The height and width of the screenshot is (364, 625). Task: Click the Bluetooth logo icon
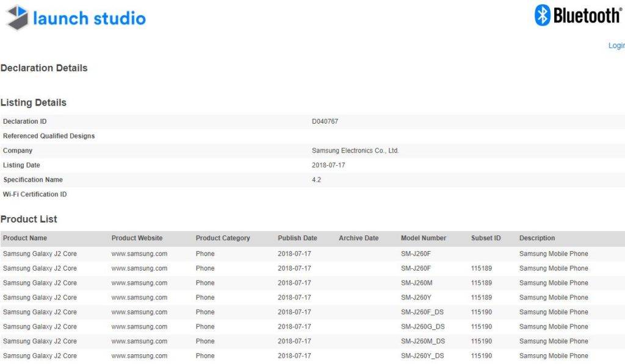(543, 15)
